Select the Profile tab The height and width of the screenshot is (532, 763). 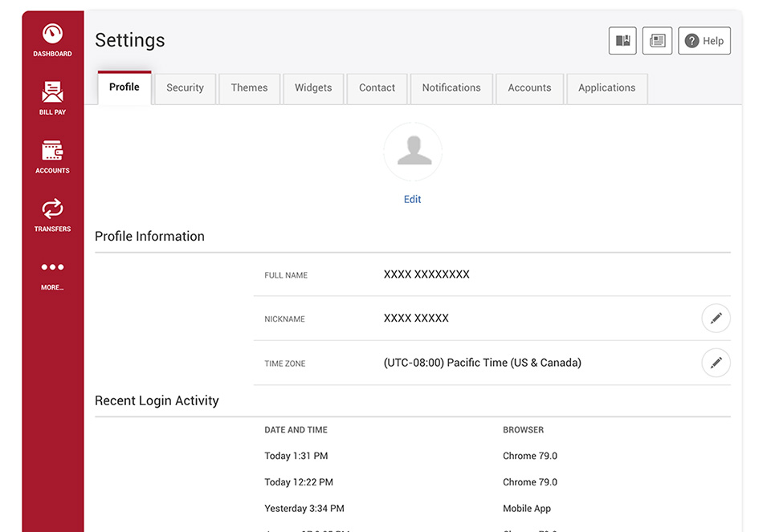tap(124, 87)
